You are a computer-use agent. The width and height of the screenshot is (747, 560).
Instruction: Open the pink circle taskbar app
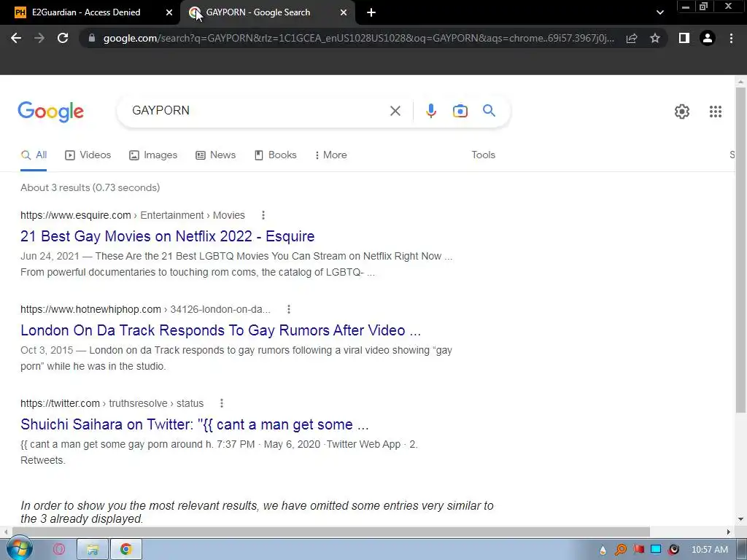coord(59,550)
